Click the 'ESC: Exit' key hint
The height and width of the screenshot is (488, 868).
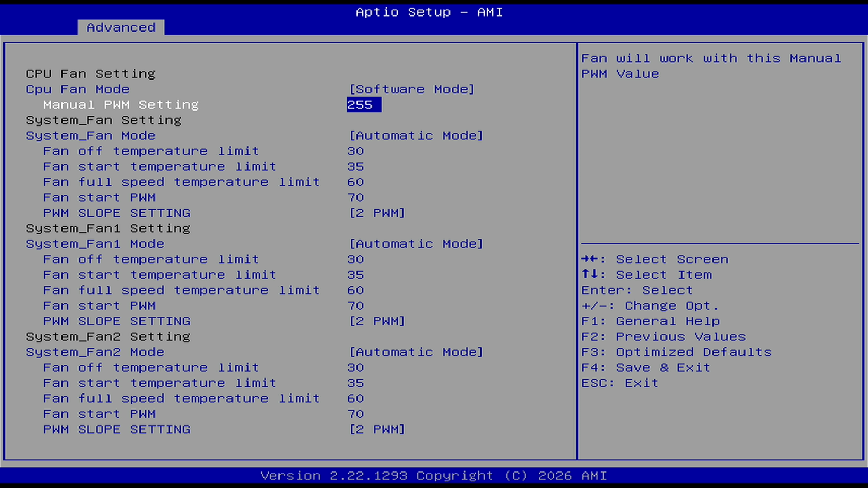click(620, 383)
